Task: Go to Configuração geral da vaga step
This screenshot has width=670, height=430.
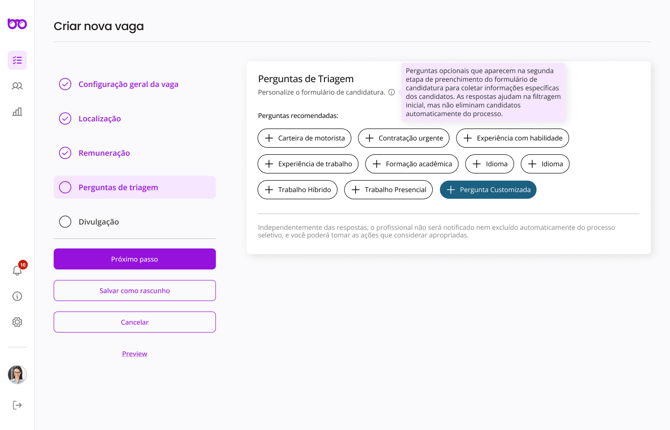Action: [x=128, y=84]
